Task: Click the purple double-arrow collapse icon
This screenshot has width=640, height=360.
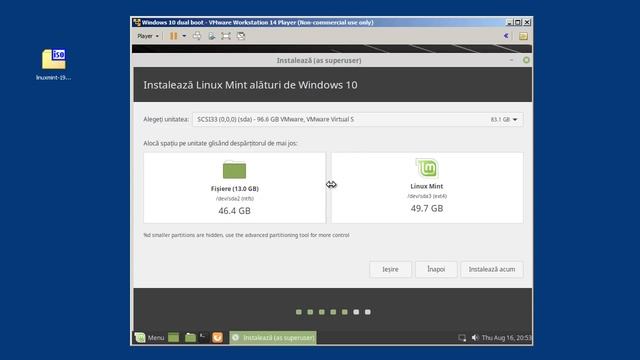Action: coord(506,36)
